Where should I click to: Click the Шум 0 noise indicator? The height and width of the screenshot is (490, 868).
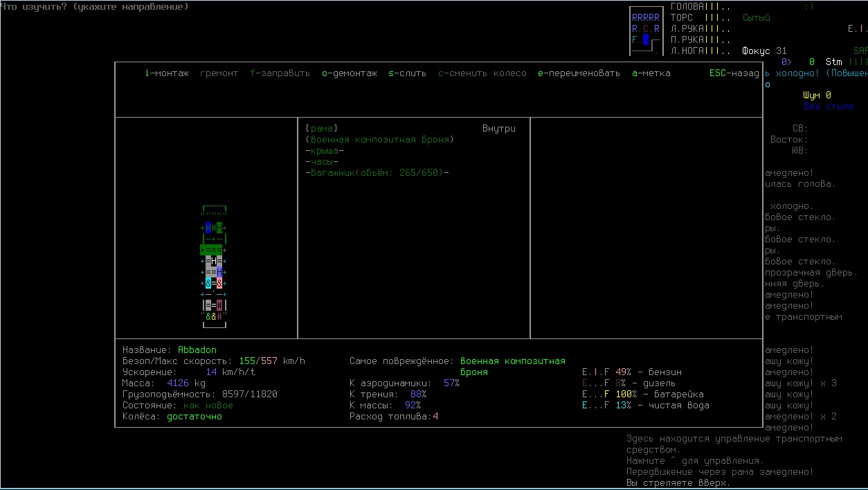(x=817, y=96)
